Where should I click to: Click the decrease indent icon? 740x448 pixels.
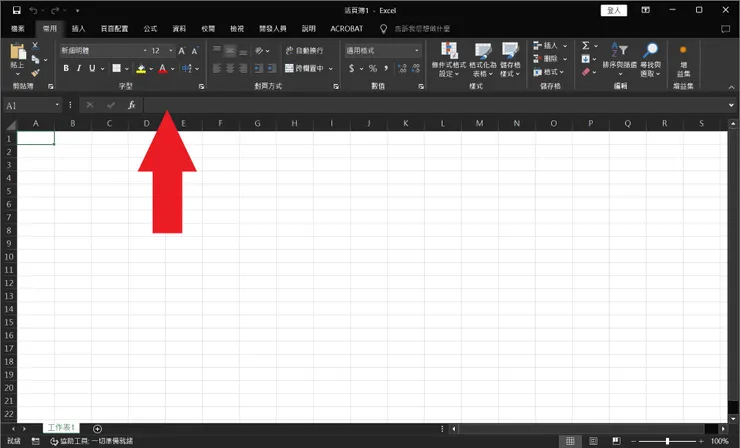pos(258,68)
